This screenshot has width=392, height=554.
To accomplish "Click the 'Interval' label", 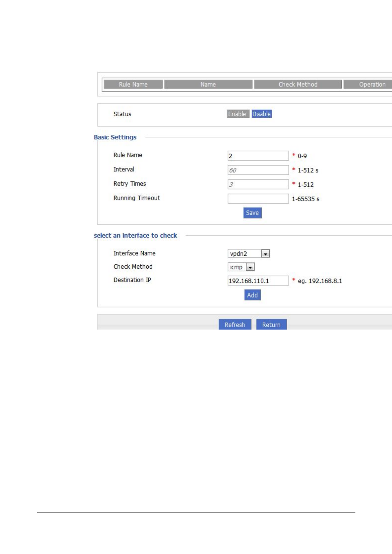I will pyautogui.click(x=124, y=169).
